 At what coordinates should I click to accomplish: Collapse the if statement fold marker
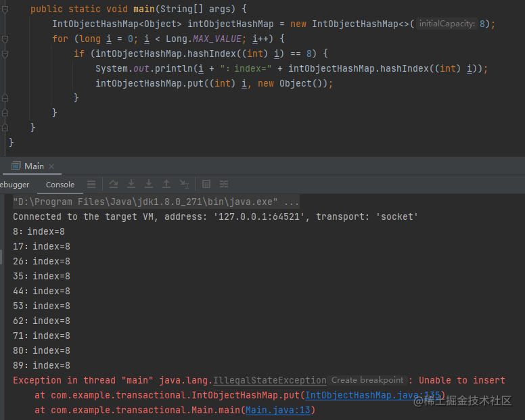pyautogui.click(x=5, y=53)
